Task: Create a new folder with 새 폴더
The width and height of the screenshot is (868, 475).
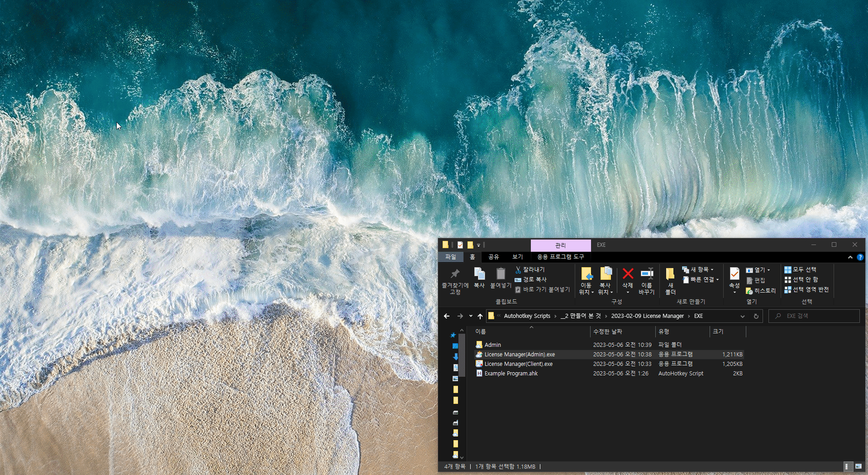Action: pyautogui.click(x=670, y=281)
